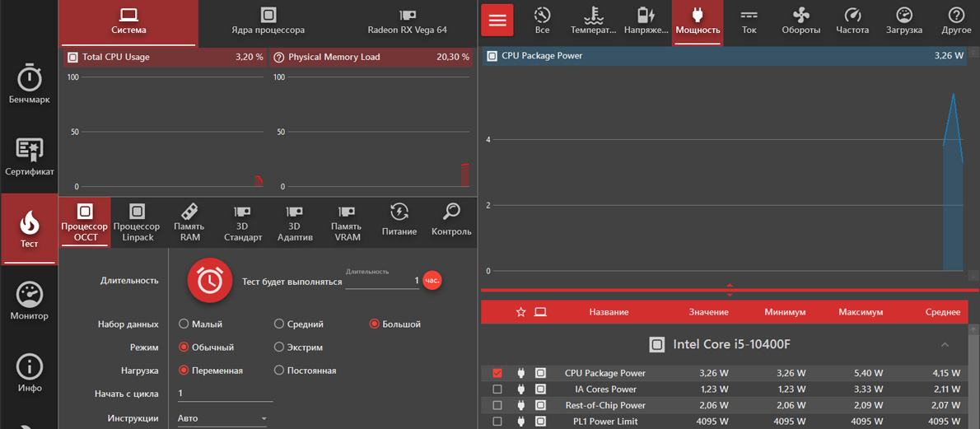980x429 pixels.
Task: Select the 3D Адаптив test
Action: coord(294,222)
